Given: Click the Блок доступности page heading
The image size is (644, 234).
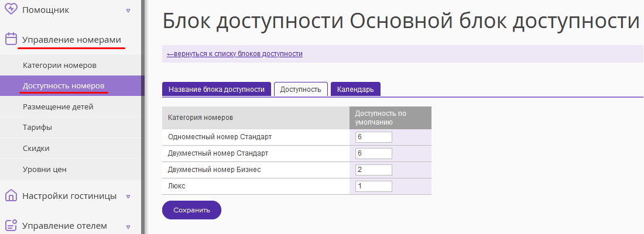Looking at the screenshot, I should pyautogui.click(x=401, y=21).
